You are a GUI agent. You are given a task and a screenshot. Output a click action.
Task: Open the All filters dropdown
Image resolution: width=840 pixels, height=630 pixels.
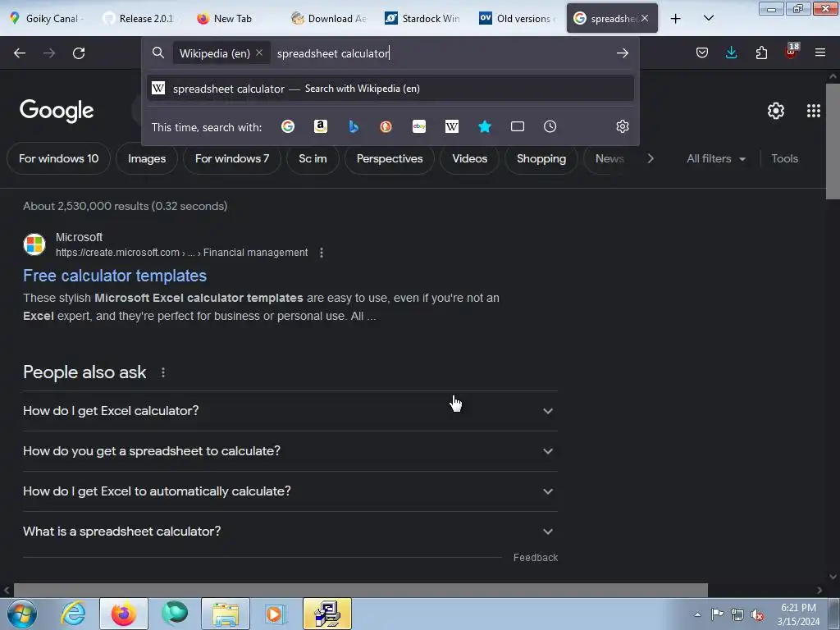[x=716, y=158]
